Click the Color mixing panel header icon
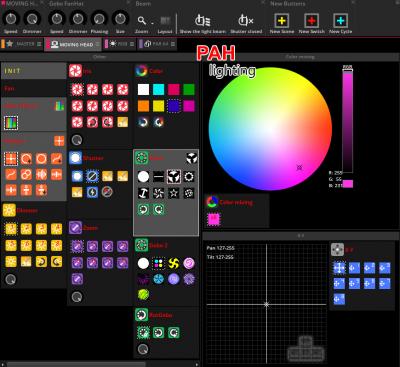Viewport: 400px width, 367px height. tap(211, 202)
